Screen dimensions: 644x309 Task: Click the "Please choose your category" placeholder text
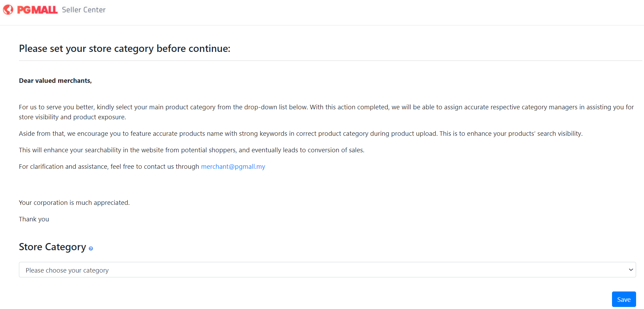[67, 271]
